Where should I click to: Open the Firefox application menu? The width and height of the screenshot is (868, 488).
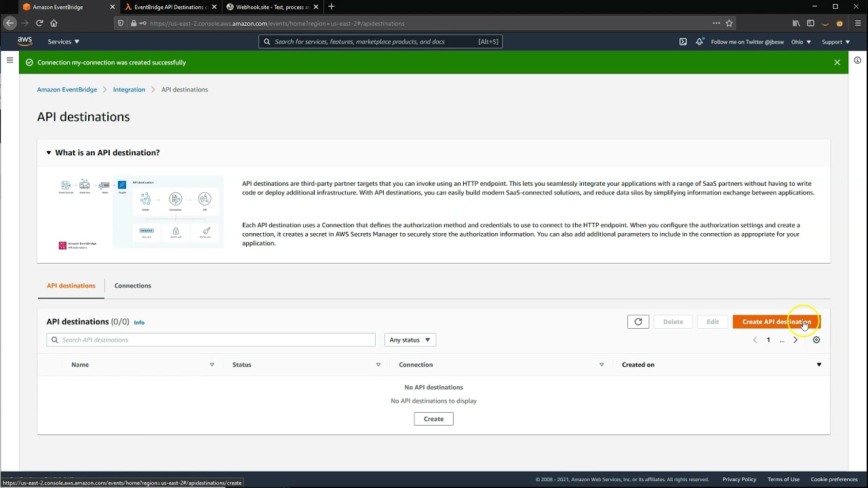pyautogui.click(x=858, y=23)
